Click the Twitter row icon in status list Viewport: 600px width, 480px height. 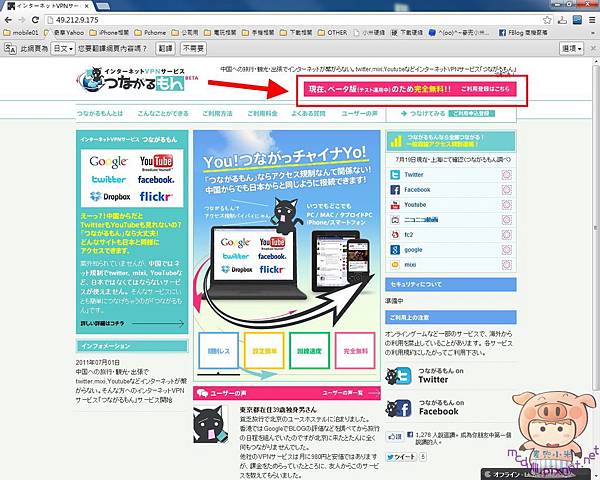pos(395,175)
